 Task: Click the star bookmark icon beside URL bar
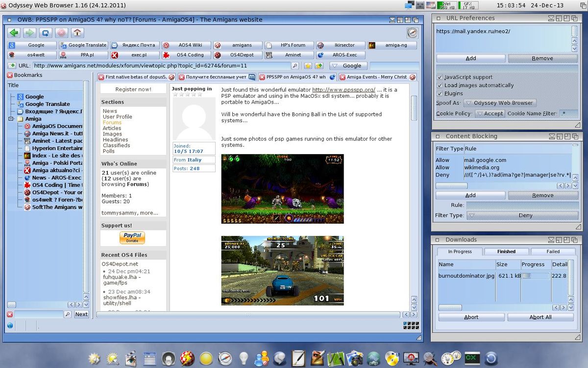308,65
